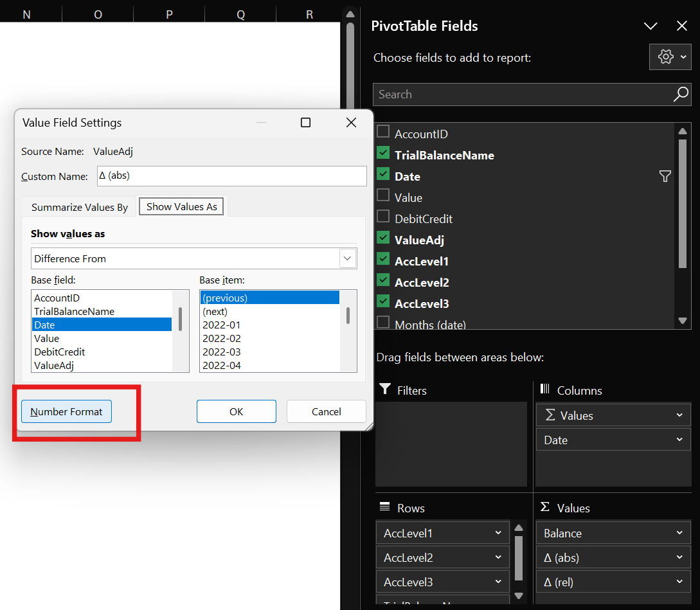Check the DebitCredit field
The height and width of the screenshot is (610, 700).
(x=383, y=219)
